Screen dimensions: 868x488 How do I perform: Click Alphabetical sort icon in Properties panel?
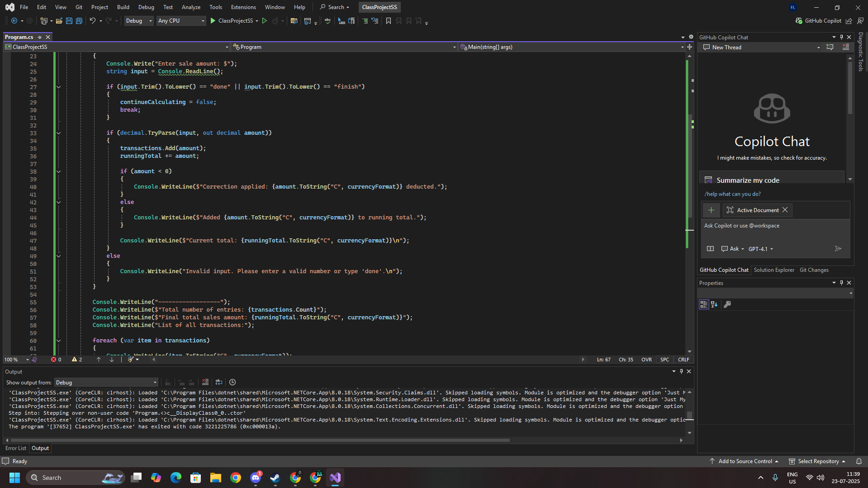[714, 304]
